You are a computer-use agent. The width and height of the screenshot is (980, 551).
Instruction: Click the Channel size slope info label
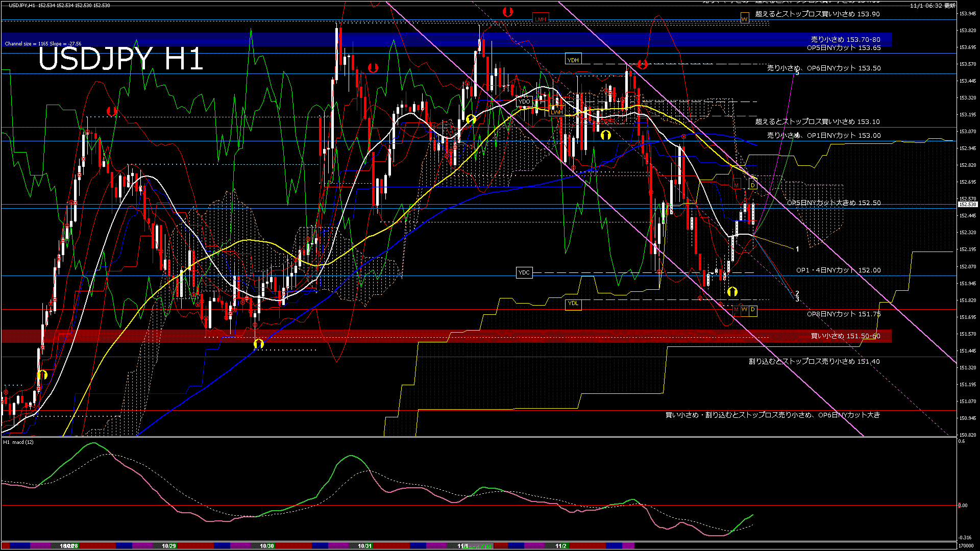click(x=43, y=44)
